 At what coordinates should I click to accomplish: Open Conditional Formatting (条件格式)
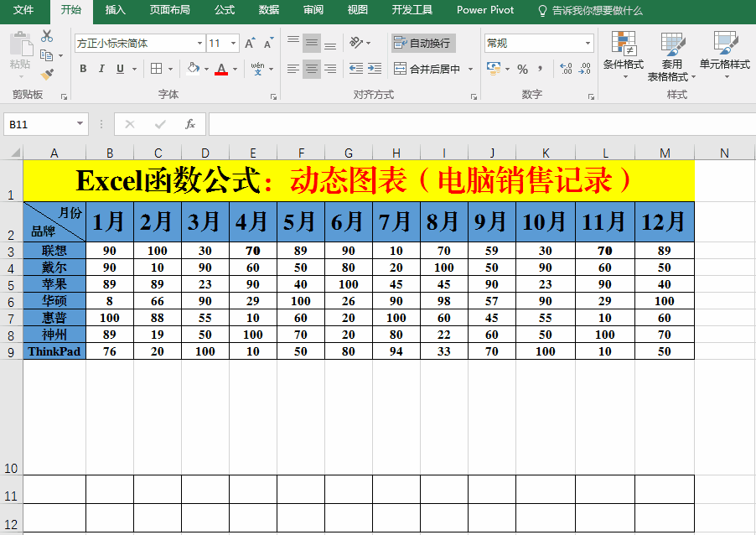(624, 55)
